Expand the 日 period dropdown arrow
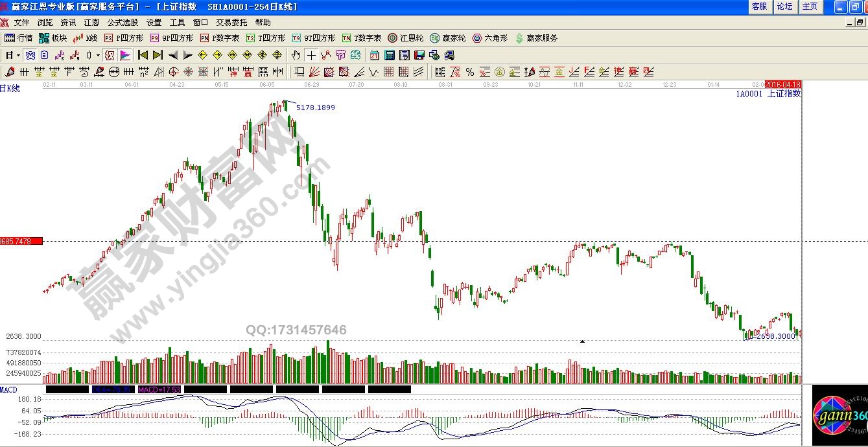 coord(18,55)
